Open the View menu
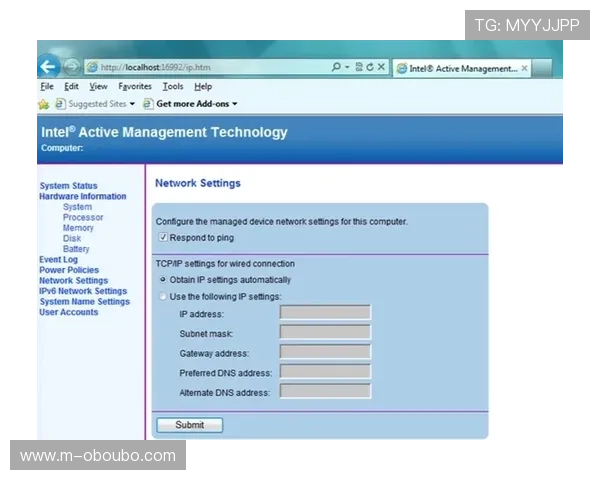This screenshot has width=600, height=480. pyautogui.click(x=98, y=87)
